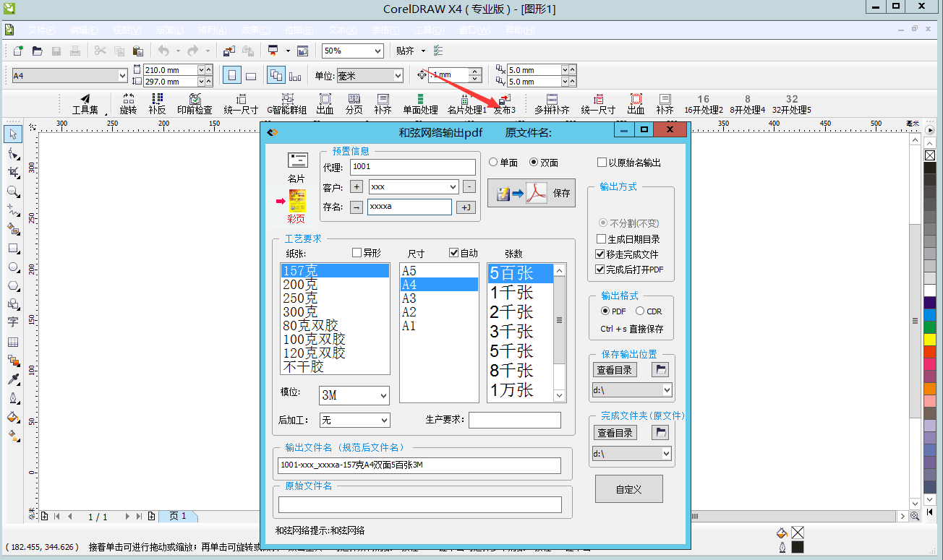The width and height of the screenshot is (943, 560).
Task: Open the 文件(F) menu
Action: [x=42, y=30]
